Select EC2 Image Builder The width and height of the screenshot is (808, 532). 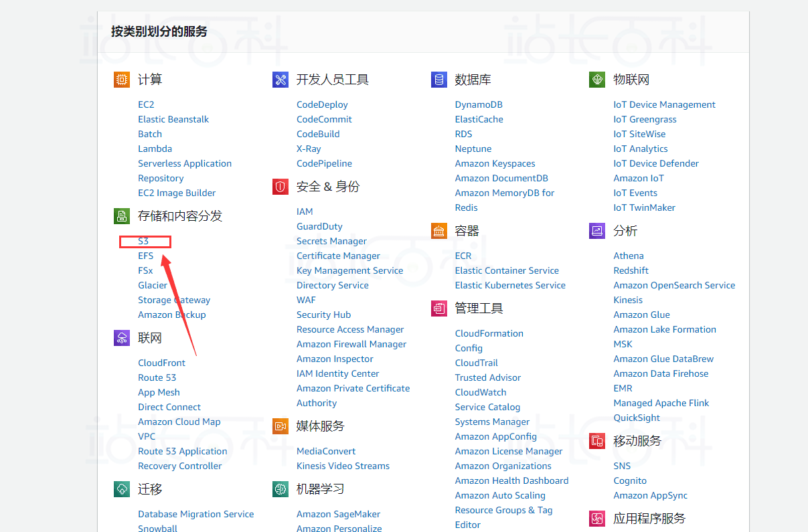tap(177, 193)
